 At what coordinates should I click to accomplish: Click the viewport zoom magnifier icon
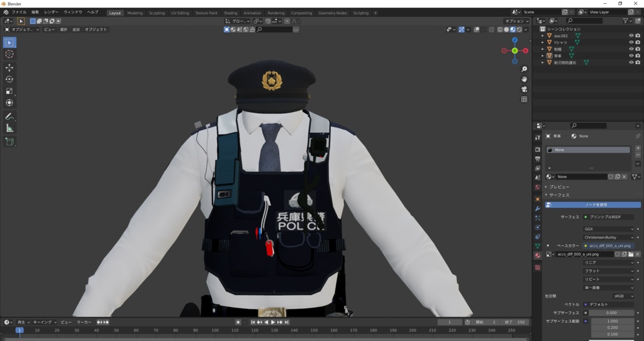pyautogui.click(x=524, y=69)
